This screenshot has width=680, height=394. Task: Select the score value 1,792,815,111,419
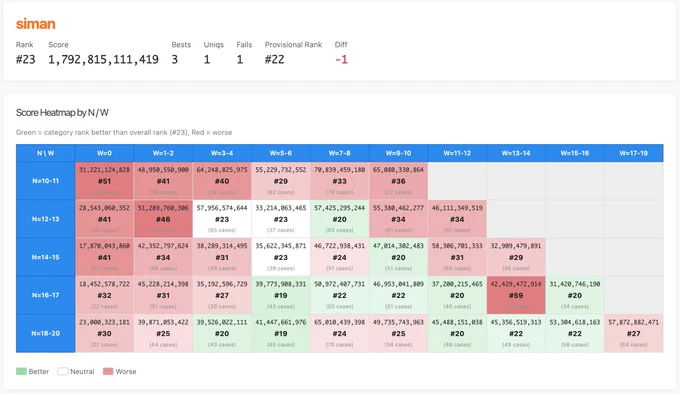[103, 59]
